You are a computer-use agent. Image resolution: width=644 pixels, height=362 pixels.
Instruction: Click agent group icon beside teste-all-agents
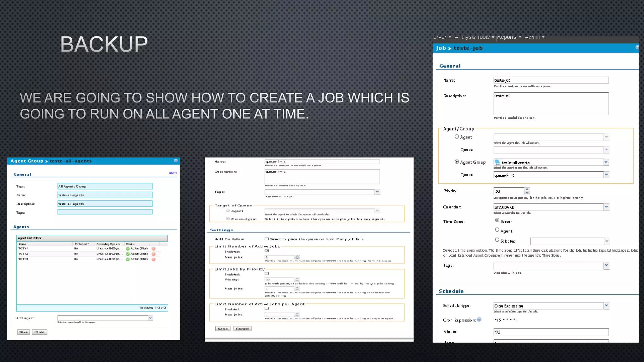click(x=497, y=162)
